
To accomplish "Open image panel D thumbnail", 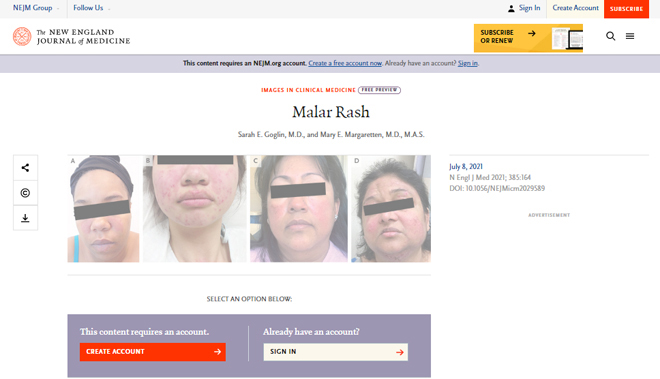I will [x=391, y=209].
